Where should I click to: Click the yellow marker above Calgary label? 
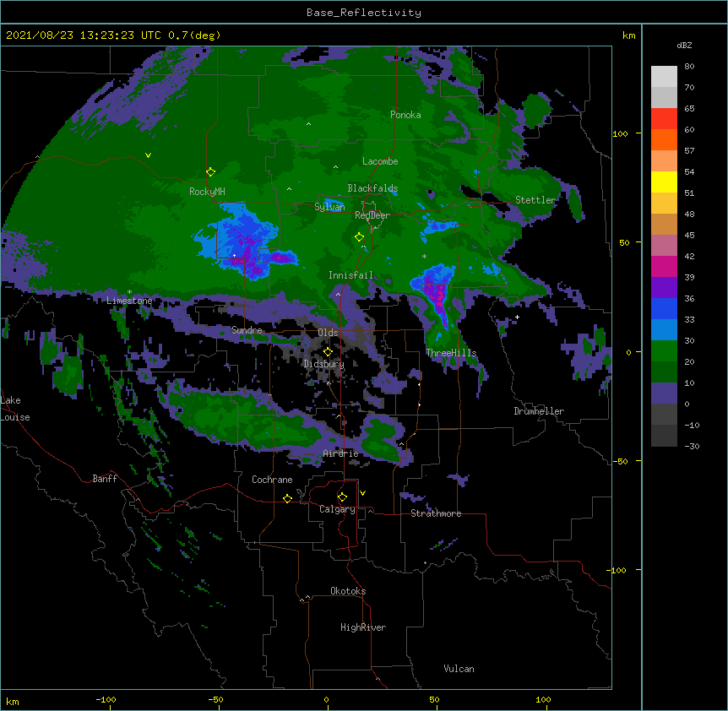pos(342,497)
